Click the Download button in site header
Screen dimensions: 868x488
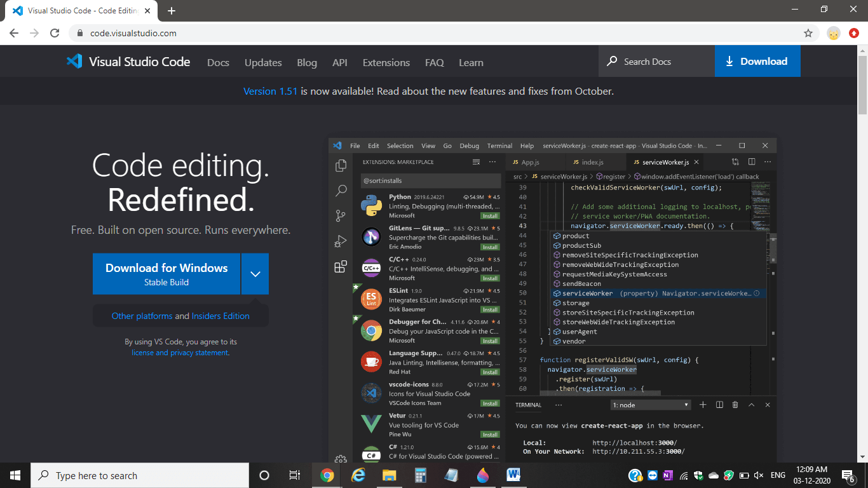pos(757,61)
